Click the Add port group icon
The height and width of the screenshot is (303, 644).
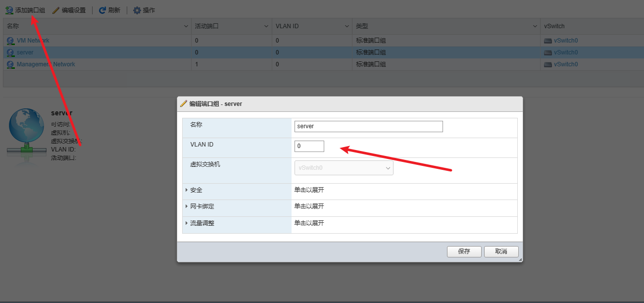coord(9,10)
